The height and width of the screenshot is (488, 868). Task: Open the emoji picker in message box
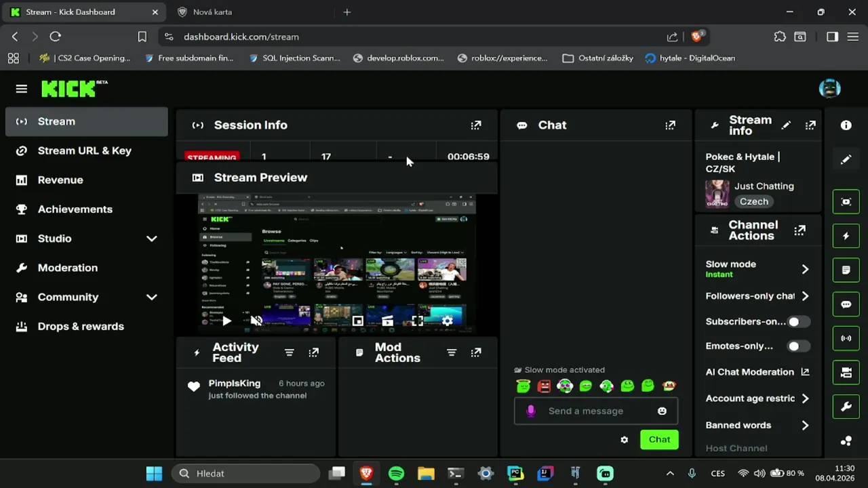(663, 411)
